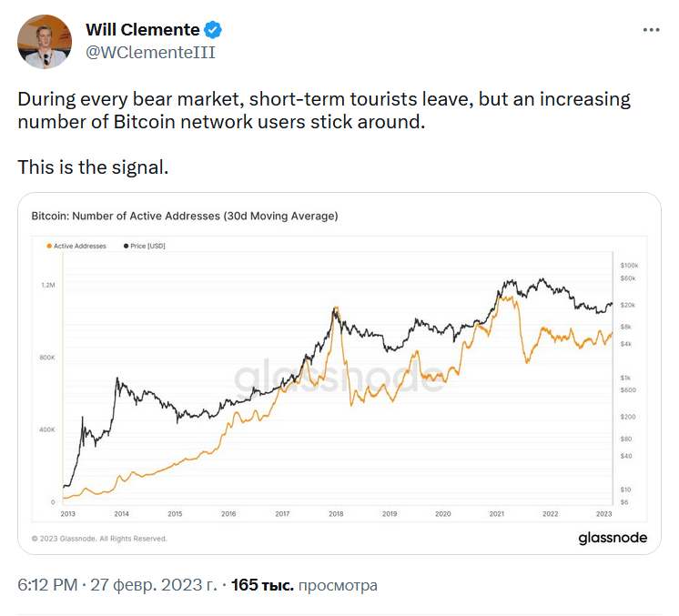The width and height of the screenshot is (679, 616).
Task: Click the black Price [USD] legend dot
Action: [125, 246]
